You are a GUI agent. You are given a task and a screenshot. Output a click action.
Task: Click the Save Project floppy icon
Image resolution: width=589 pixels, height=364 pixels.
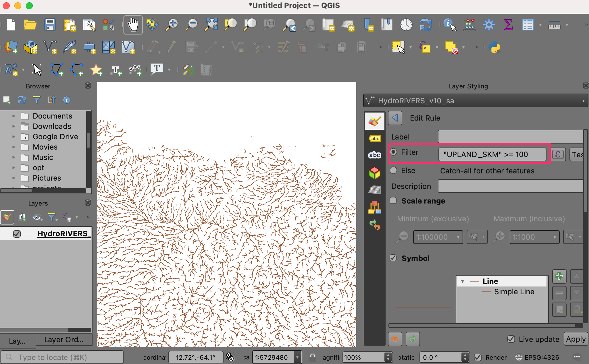(50, 25)
